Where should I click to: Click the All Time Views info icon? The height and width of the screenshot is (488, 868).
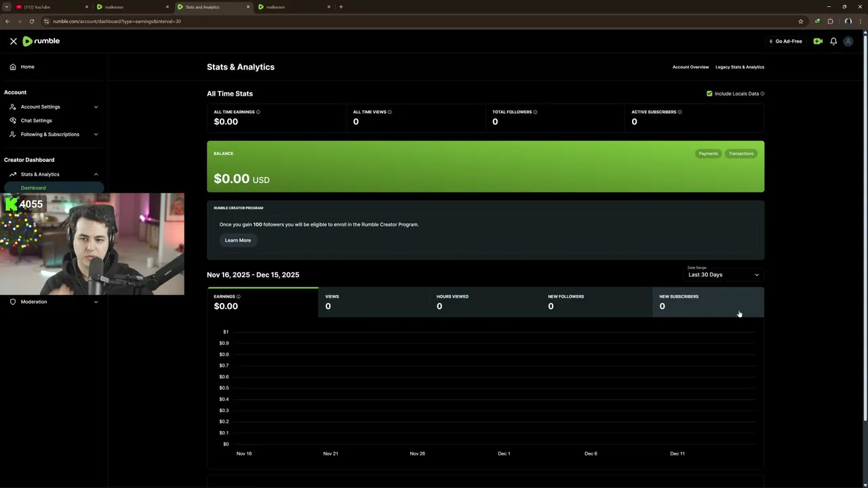tap(390, 112)
